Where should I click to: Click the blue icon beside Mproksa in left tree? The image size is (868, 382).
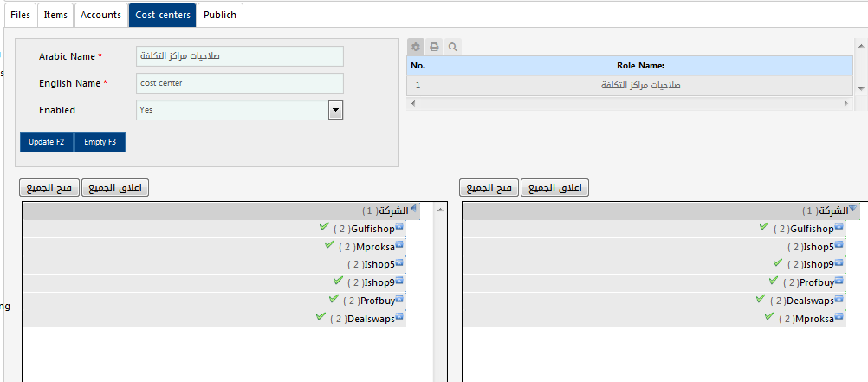pos(400,246)
